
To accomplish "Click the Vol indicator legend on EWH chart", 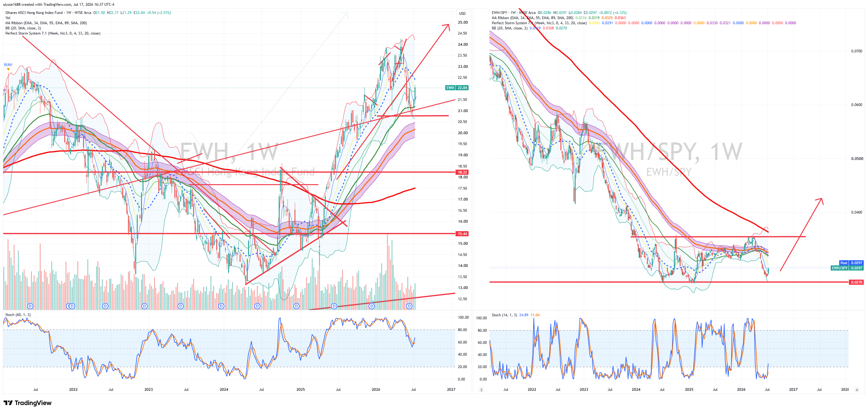I will tap(8, 18).
